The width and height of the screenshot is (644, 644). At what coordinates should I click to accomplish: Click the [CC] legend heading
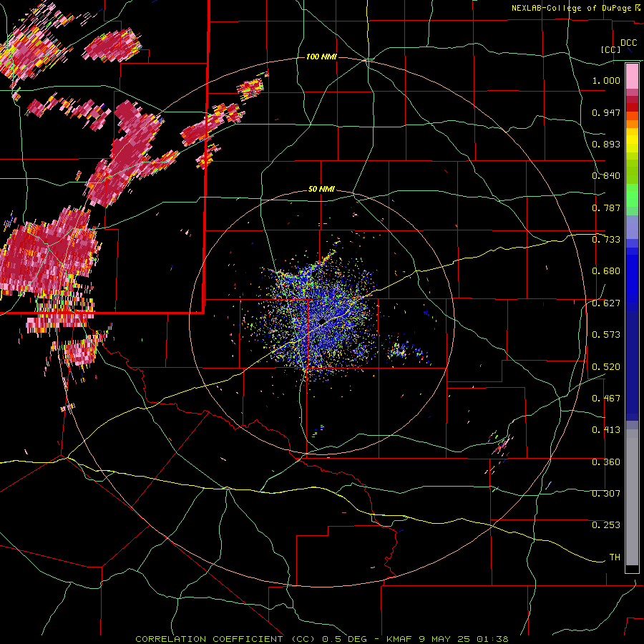(x=610, y=49)
